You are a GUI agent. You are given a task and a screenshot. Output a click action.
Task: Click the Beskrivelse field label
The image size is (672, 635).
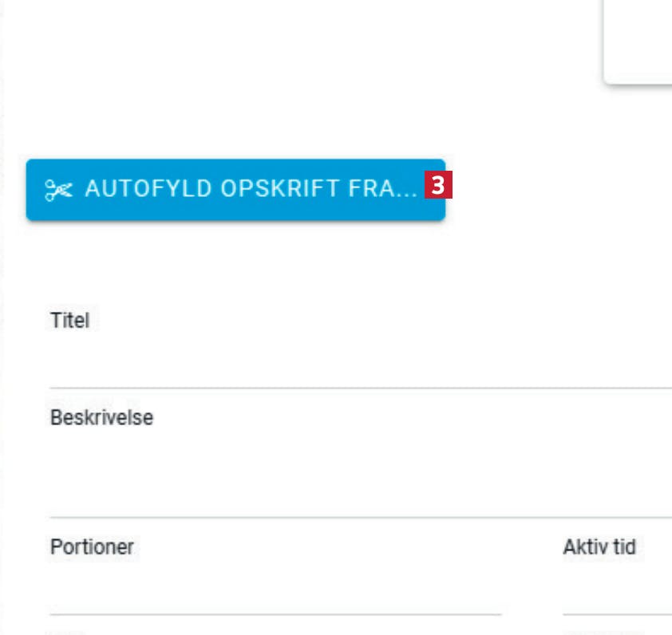tap(101, 417)
